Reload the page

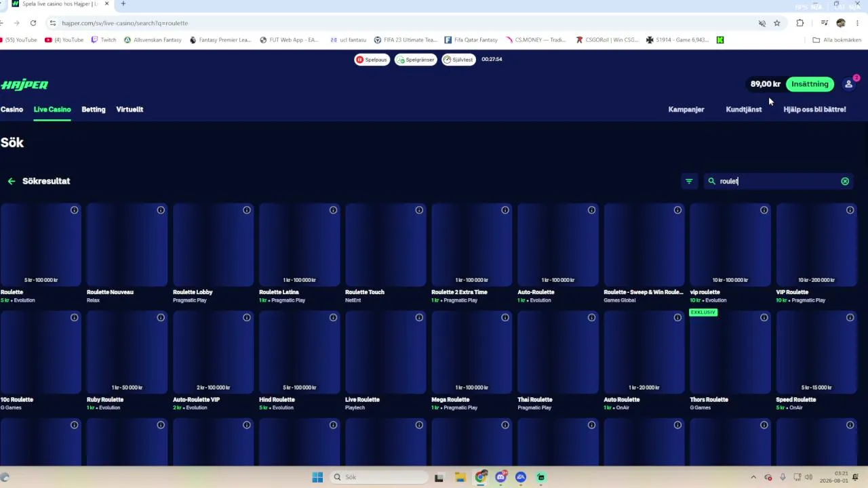tap(33, 23)
